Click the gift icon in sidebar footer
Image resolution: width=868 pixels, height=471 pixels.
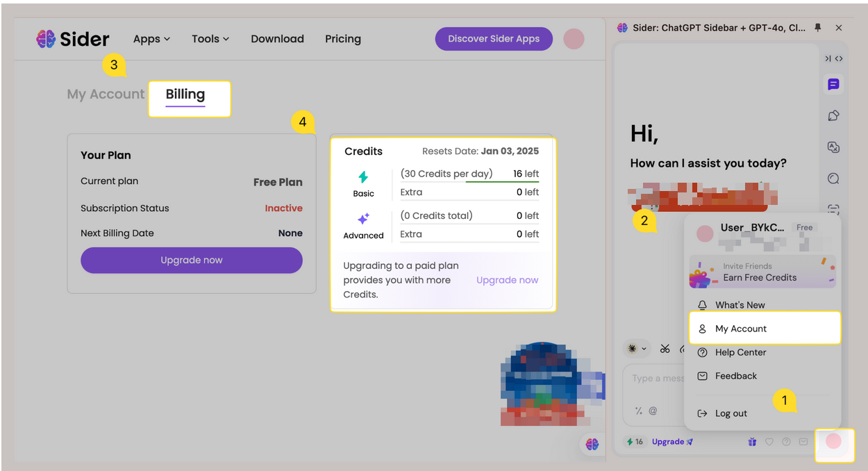click(752, 442)
